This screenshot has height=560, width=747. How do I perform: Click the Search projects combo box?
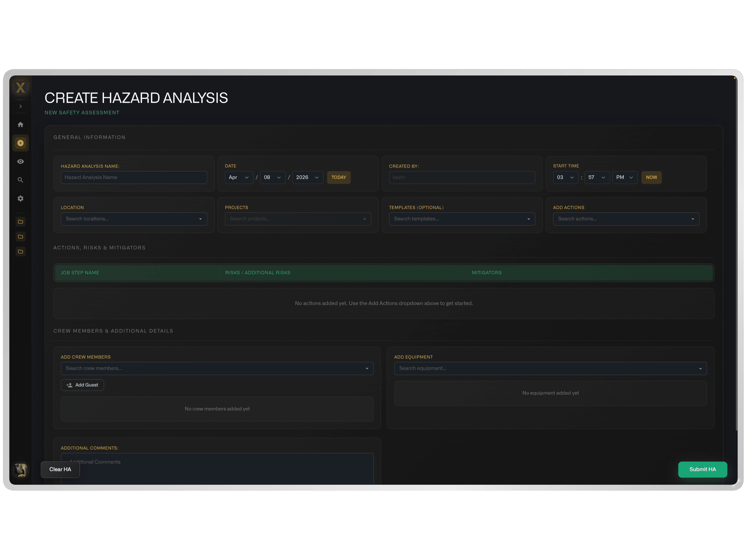click(x=298, y=219)
